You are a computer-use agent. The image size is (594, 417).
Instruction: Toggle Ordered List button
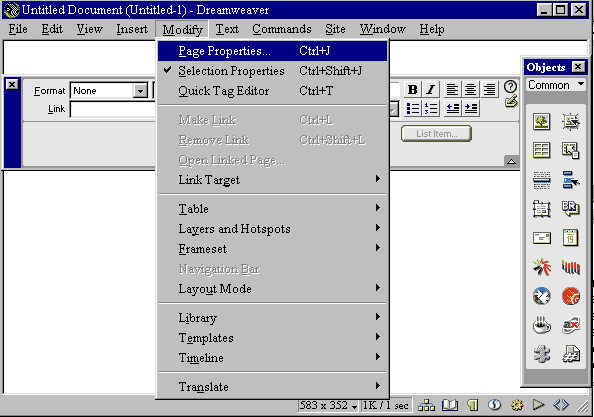tap(431, 109)
